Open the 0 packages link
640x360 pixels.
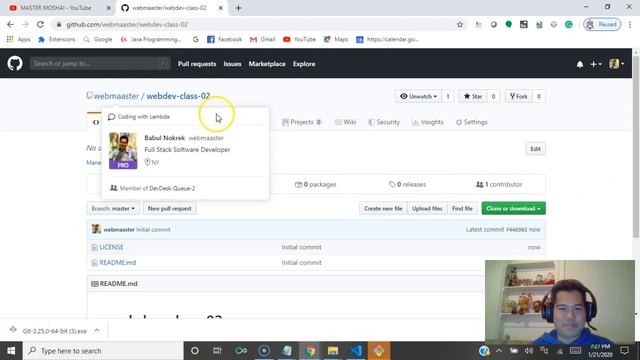tap(316, 184)
